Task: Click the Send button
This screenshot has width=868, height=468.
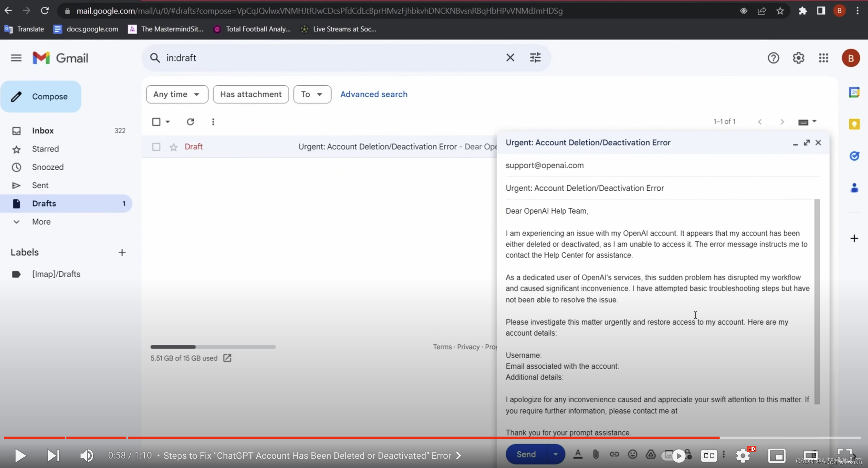Action: (x=526, y=454)
